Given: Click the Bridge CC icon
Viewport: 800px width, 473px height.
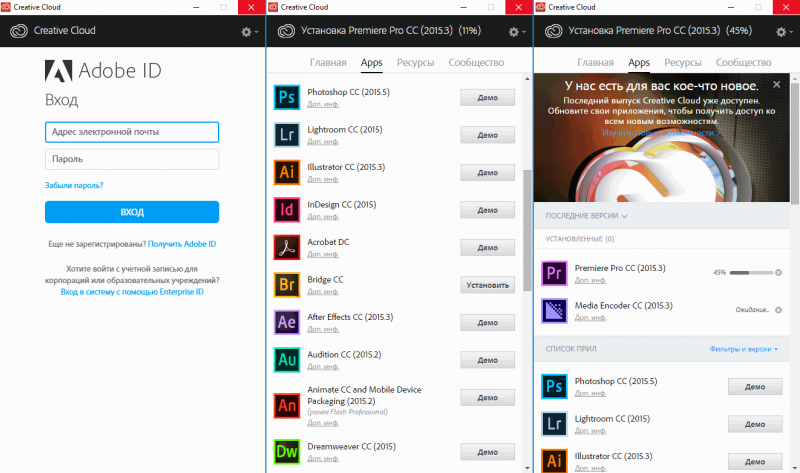Looking at the screenshot, I should point(287,285).
